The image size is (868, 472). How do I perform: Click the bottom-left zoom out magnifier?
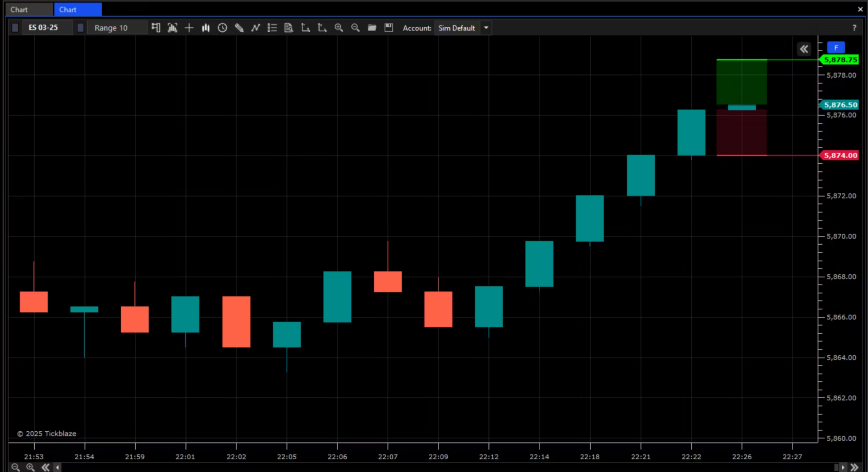(15, 467)
